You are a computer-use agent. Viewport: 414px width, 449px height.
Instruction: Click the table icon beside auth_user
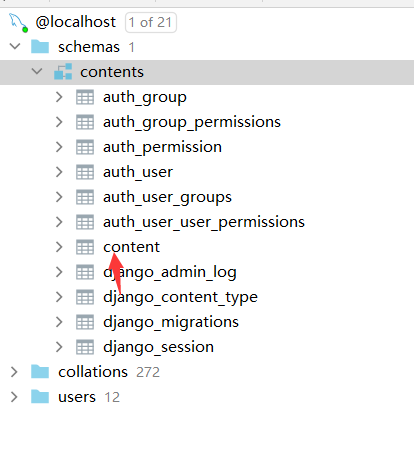(x=85, y=172)
